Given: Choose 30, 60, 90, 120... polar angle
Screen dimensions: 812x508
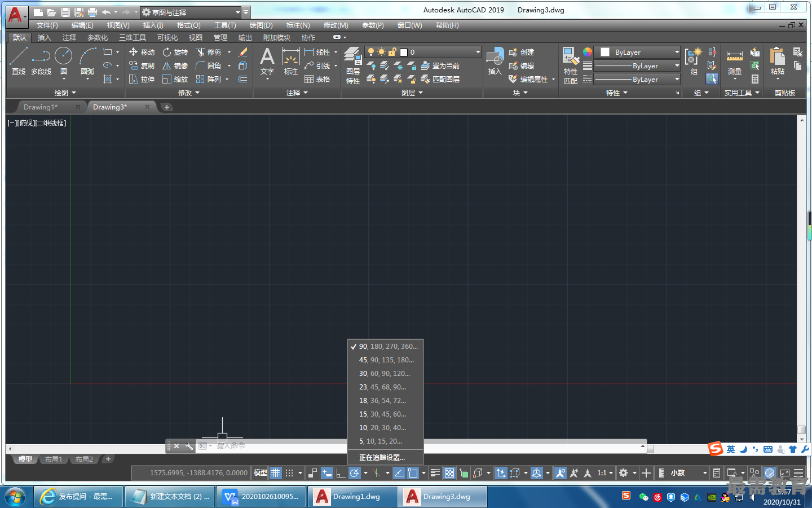Looking at the screenshot, I should click(385, 373).
